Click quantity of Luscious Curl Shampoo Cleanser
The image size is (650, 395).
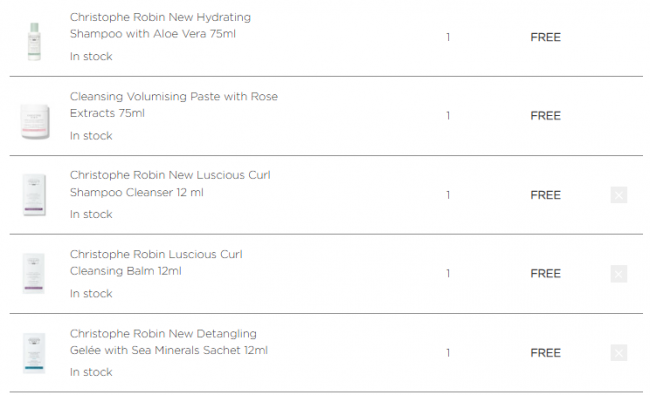(x=448, y=195)
